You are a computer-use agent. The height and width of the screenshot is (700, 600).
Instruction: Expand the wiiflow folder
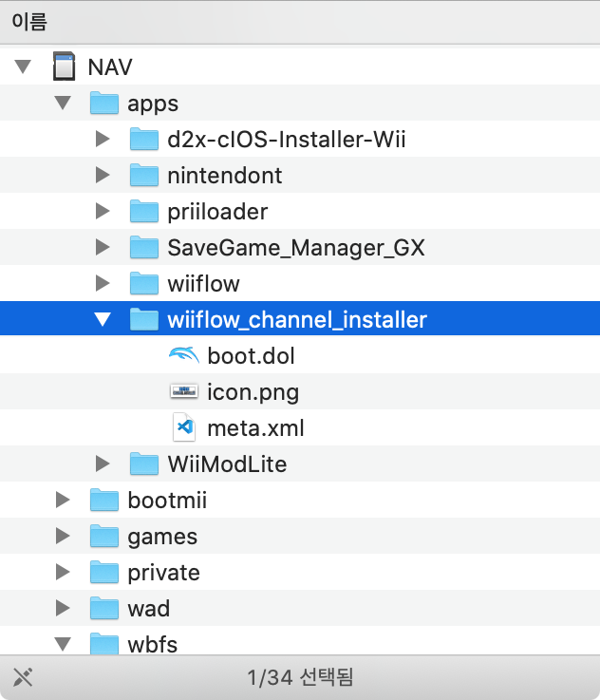point(103,283)
